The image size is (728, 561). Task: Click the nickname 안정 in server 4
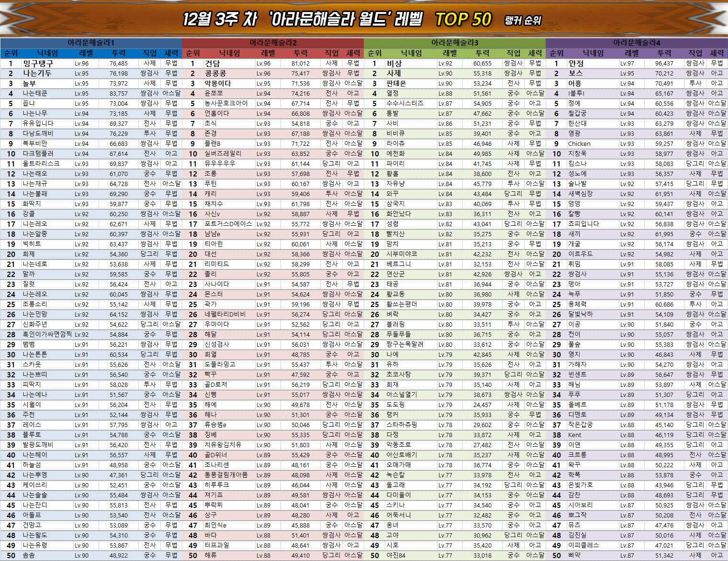pos(576,63)
